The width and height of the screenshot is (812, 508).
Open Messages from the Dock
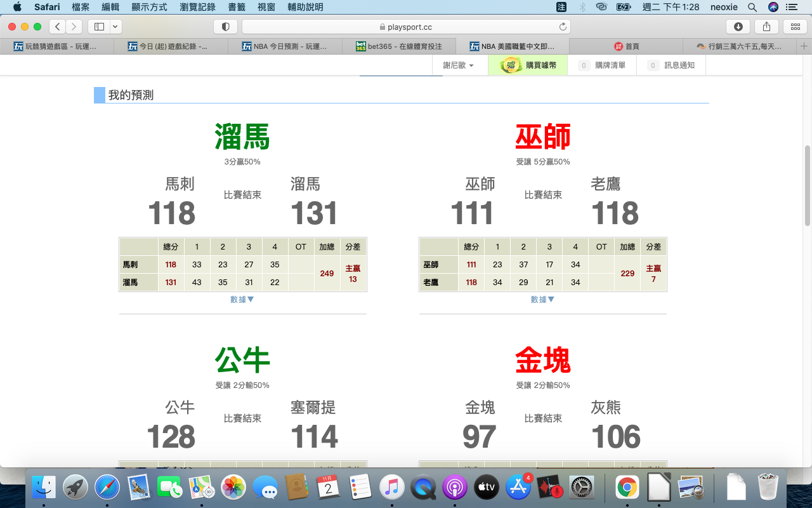[265, 487]
